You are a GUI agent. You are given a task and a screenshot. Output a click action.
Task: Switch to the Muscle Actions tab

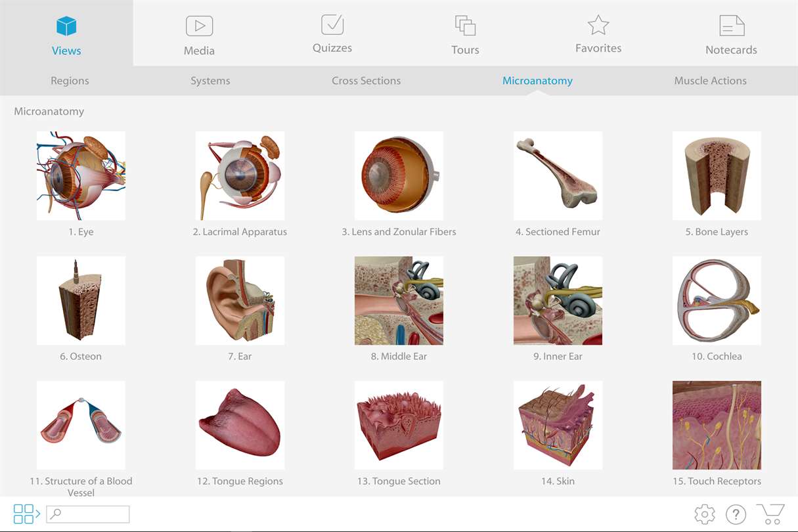pyautogui.click(x=710, y=81)
